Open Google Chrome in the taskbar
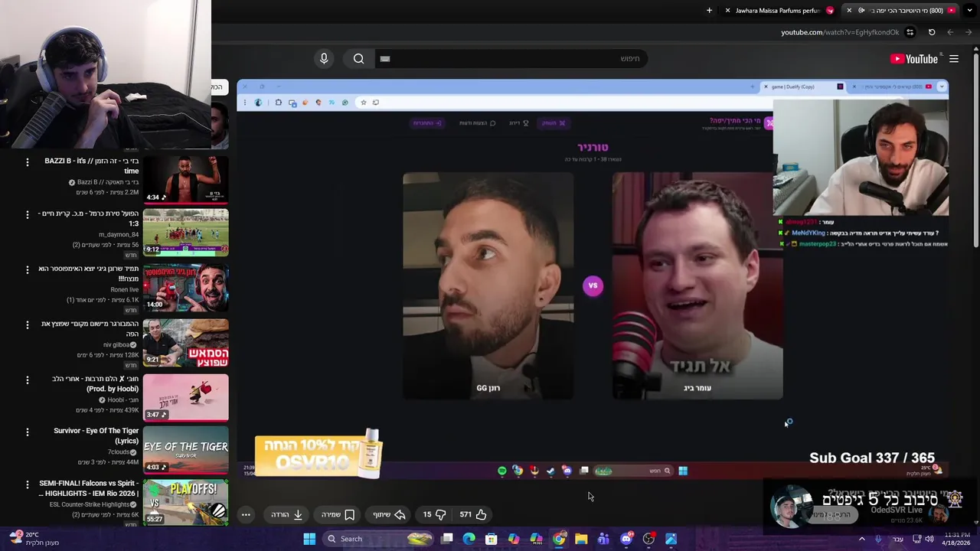 (559, 539)
